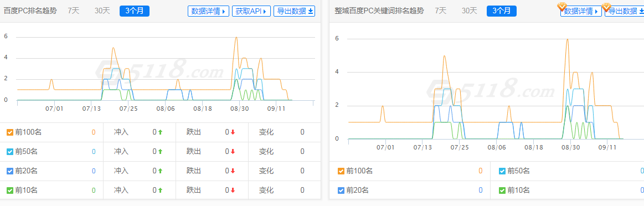The image size is (644, 206).
Task: Click the 百度PC排名趋势 panel title
Action: click(30, 11)
